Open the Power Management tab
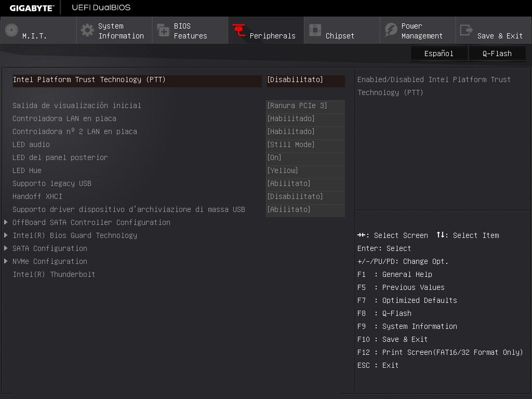Viewport: 532px width, 399px height. click(421, 31)
